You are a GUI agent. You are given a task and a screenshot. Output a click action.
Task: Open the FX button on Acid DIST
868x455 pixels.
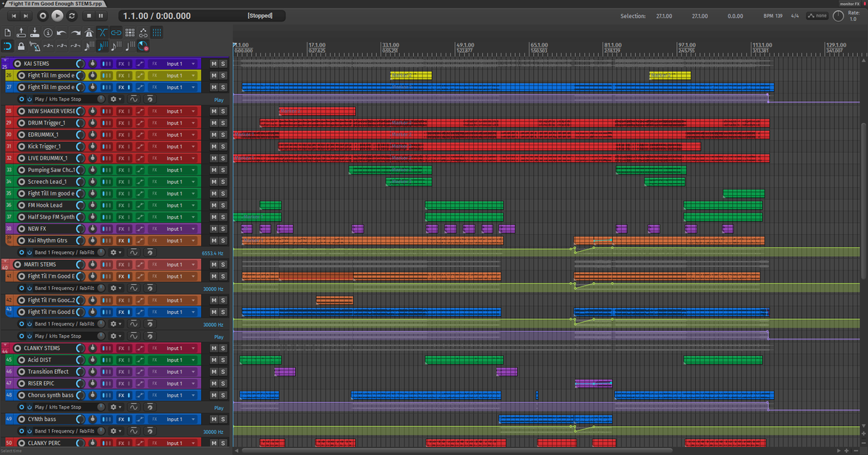click(x=122, y=360)
